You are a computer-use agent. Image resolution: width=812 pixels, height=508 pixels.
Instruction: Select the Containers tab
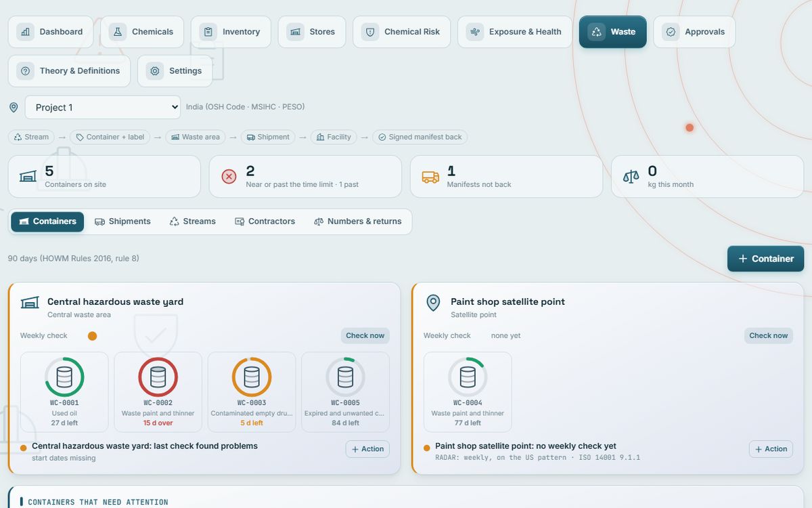[x=47, y=221]
